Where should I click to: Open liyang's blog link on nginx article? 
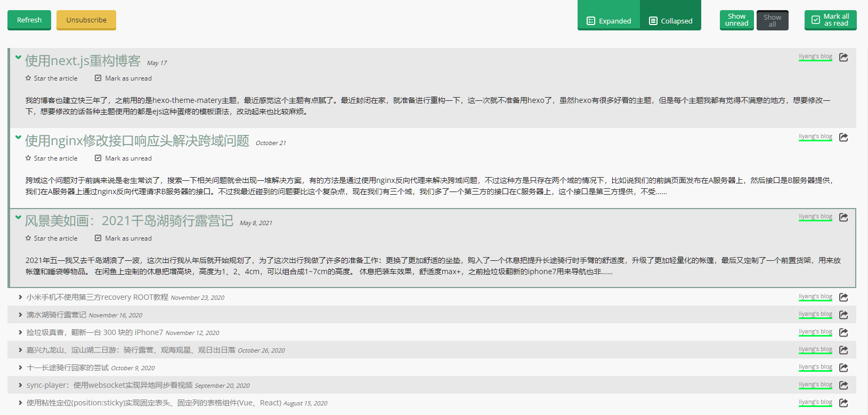tap(815, 137)
